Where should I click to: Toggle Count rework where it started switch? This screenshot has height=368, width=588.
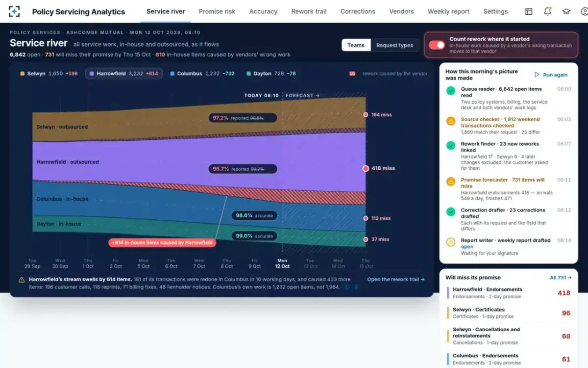click(x=437, y=45)
